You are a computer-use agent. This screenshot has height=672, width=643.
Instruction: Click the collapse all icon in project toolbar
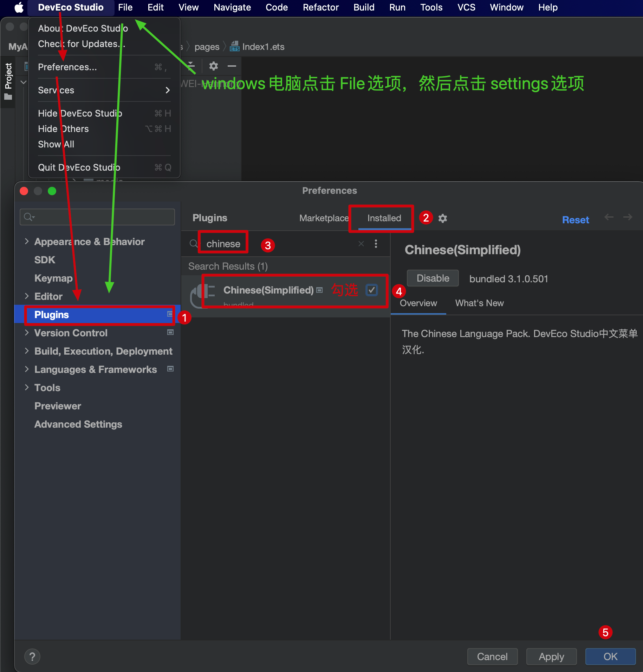(190, 66)
